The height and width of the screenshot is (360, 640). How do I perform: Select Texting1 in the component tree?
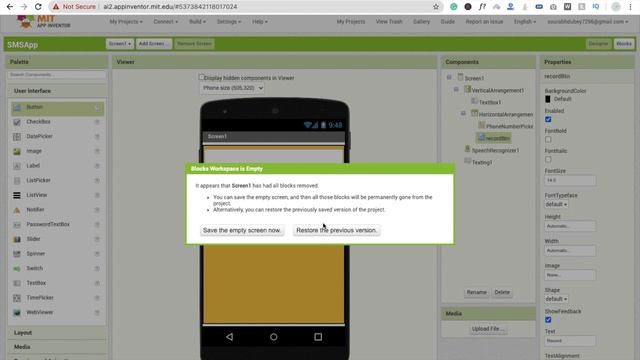click(482, 162)
